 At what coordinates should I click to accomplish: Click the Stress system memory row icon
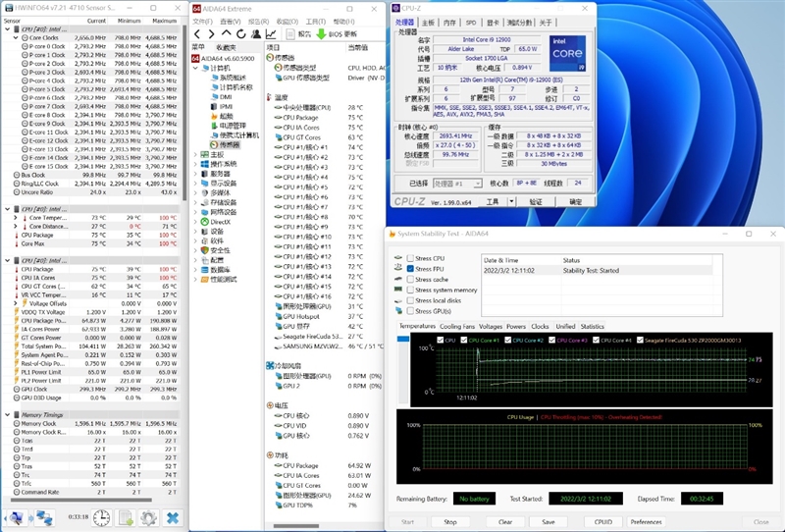(398, 290)
